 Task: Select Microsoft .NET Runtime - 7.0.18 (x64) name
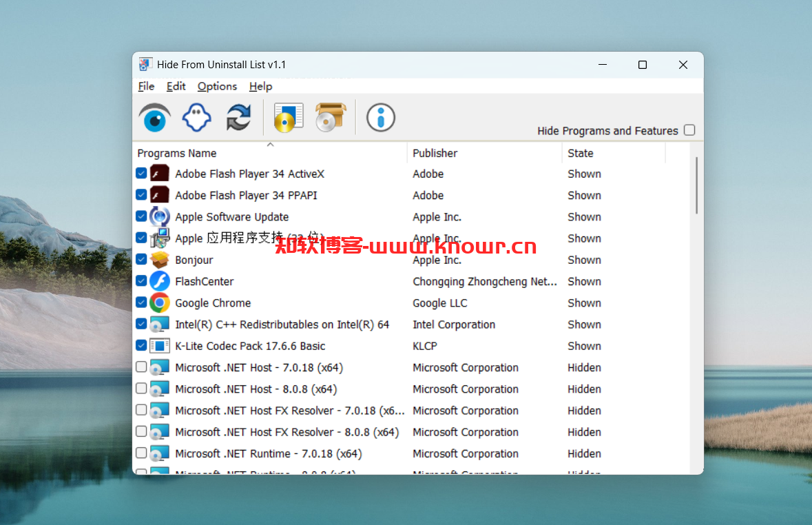268,454
